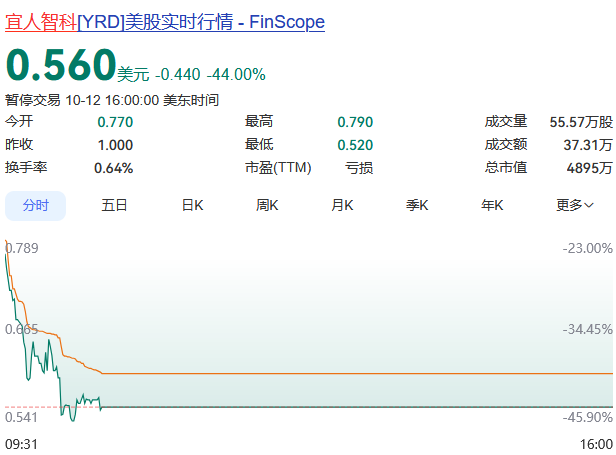Click the 成交量 label

pos(506,121)
